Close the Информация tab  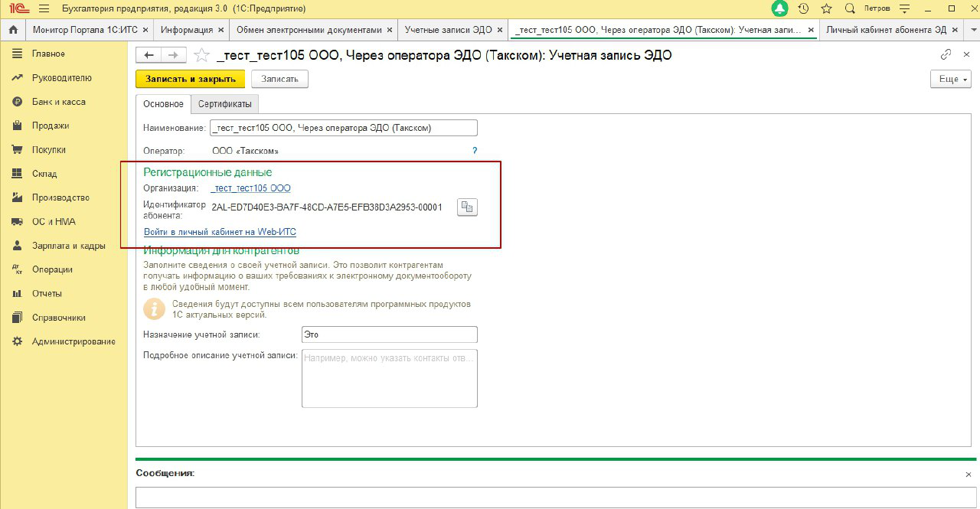[221, 30]
